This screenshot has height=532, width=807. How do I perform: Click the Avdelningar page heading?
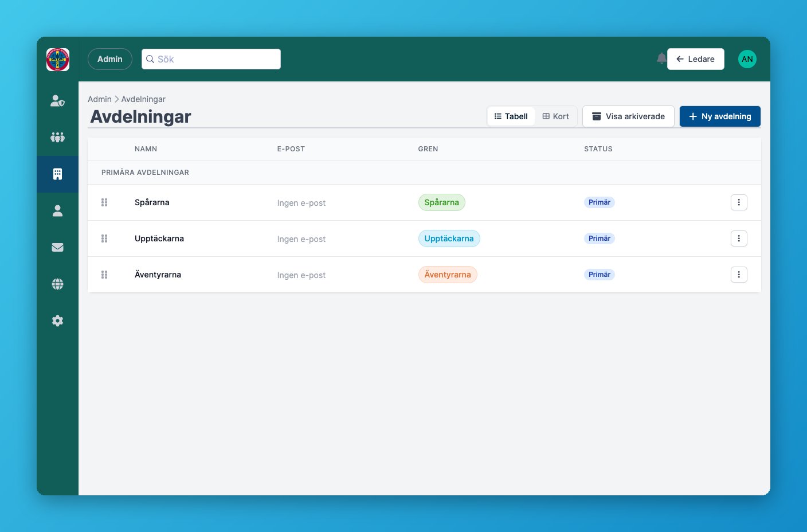(141, 116)
